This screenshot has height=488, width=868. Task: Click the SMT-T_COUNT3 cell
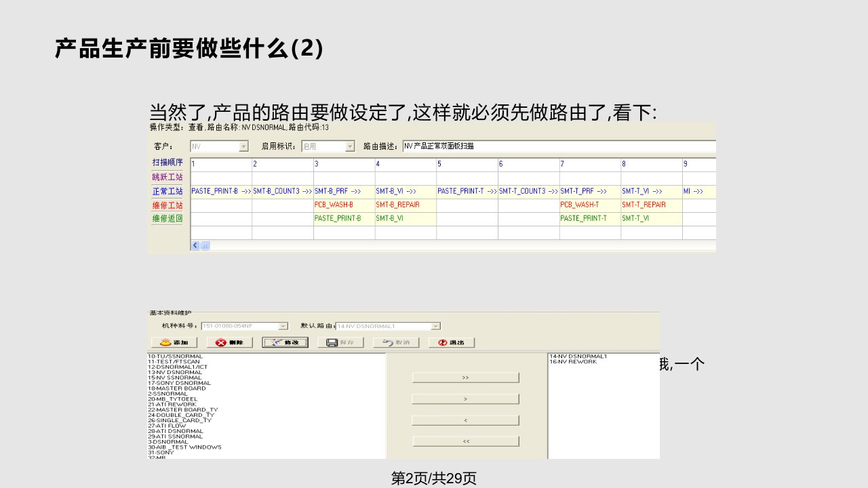point(529,192)
